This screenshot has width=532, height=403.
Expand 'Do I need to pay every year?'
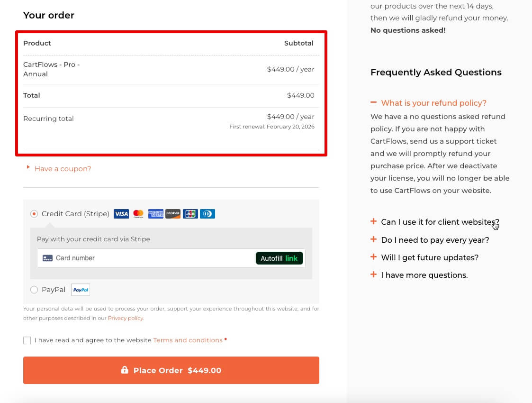point(435,240)
